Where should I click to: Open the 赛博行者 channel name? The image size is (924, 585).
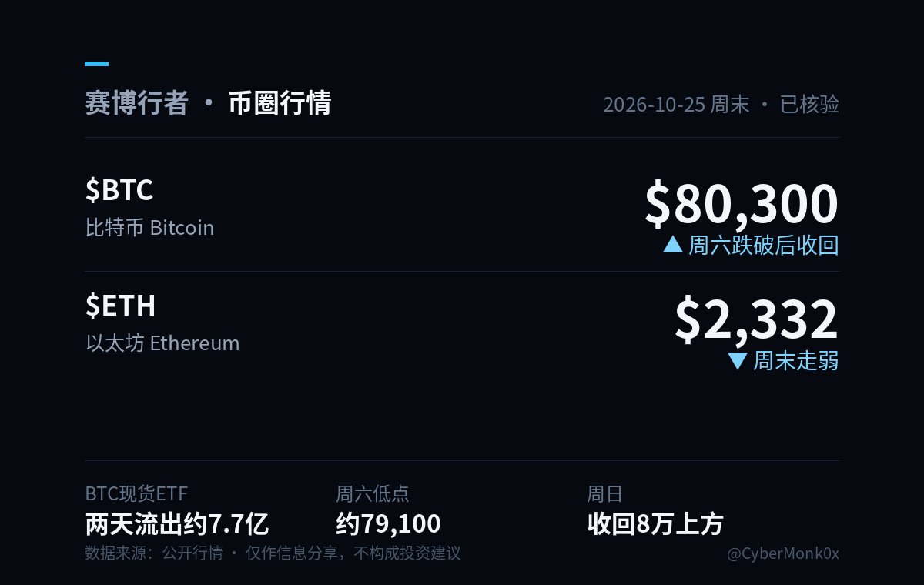[136, 102]
